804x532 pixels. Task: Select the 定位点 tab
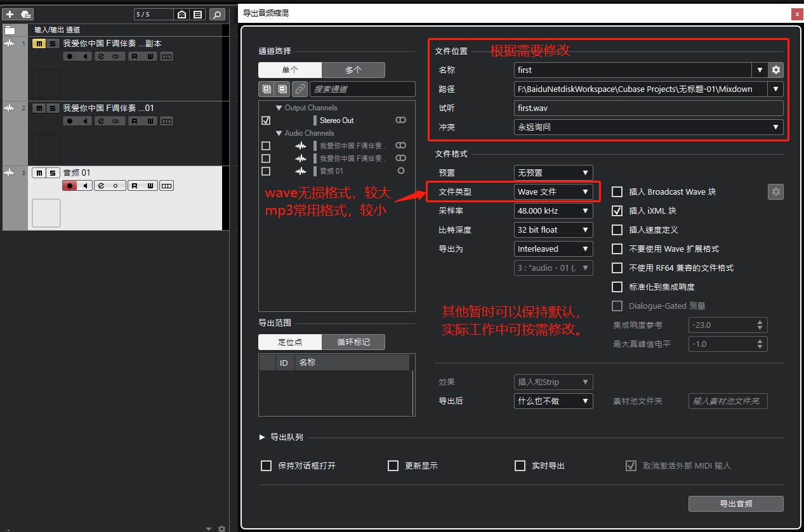pyautogui.click(x=290, y=342)
